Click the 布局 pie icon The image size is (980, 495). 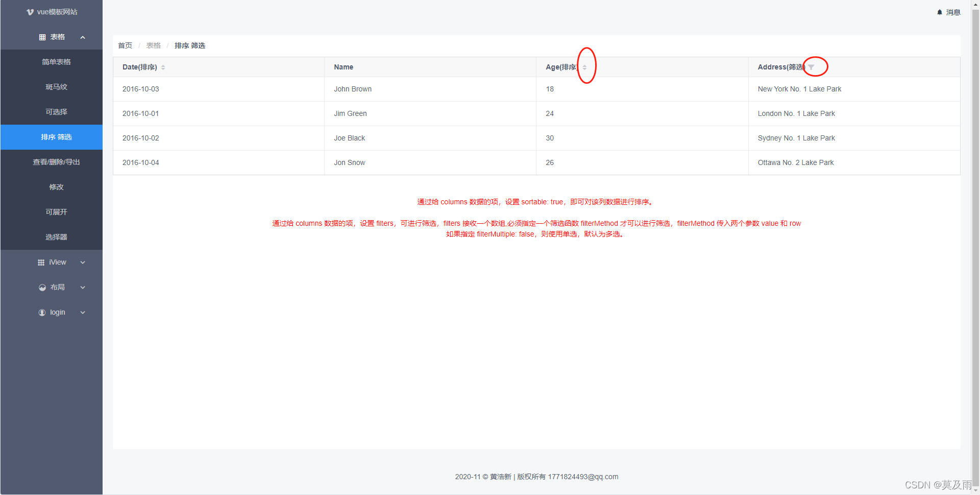(42, 288)
